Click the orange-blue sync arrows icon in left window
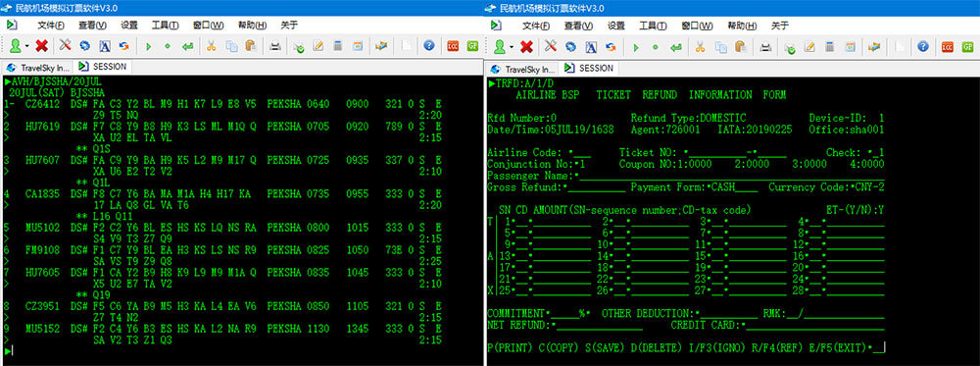 coord(123,46)
